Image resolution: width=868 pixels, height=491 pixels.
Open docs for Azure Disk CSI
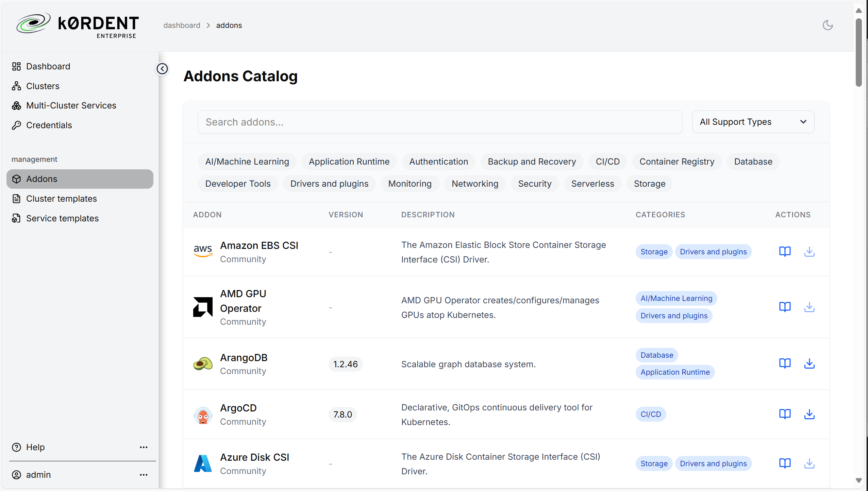tap(785, 463)
